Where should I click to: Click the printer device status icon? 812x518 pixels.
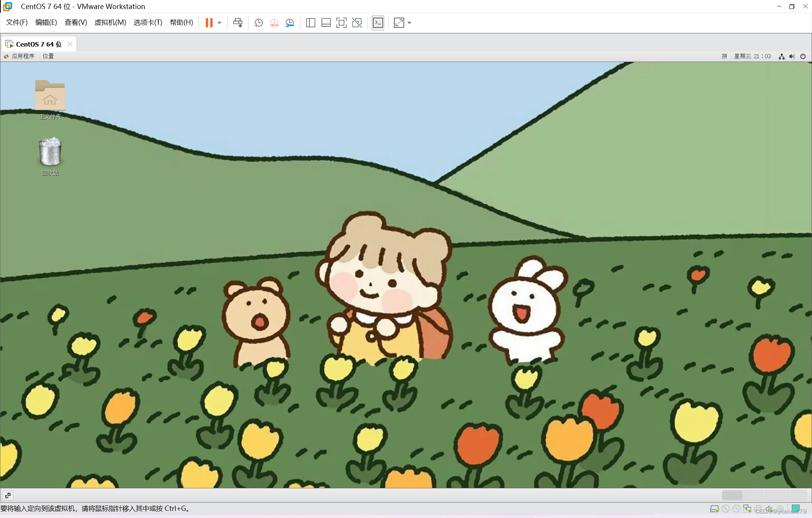[x=758, y=509]
